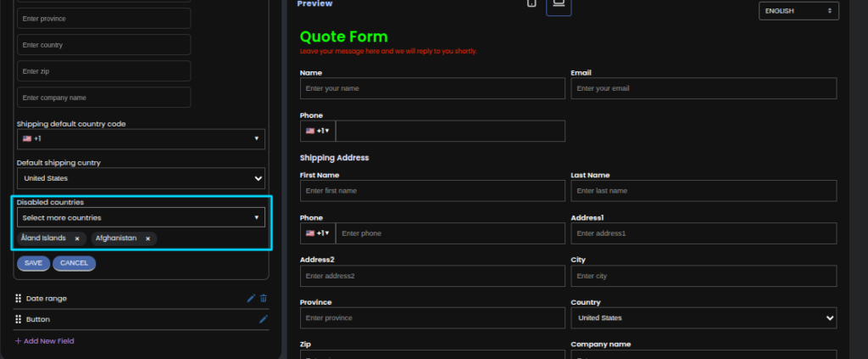The width and height of the screenshot is (868, 359).
Task: Click the Enter your email input
Action: point(704,88)
